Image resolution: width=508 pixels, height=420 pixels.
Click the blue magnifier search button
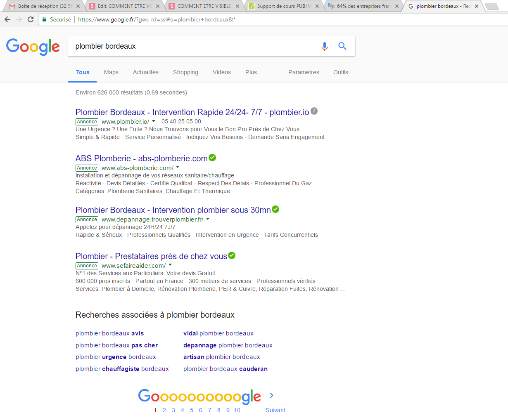[x=342, y=46]
